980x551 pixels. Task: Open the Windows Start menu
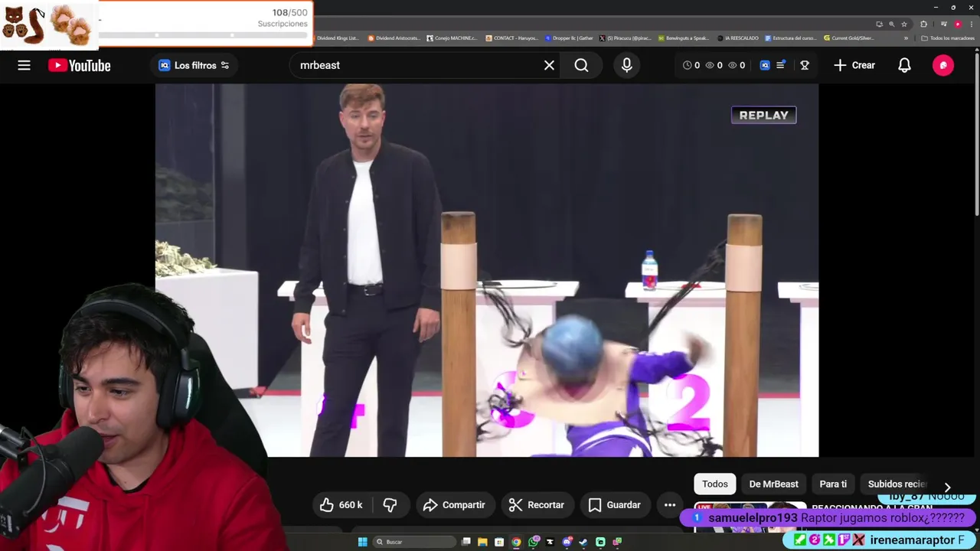(362, 542)
